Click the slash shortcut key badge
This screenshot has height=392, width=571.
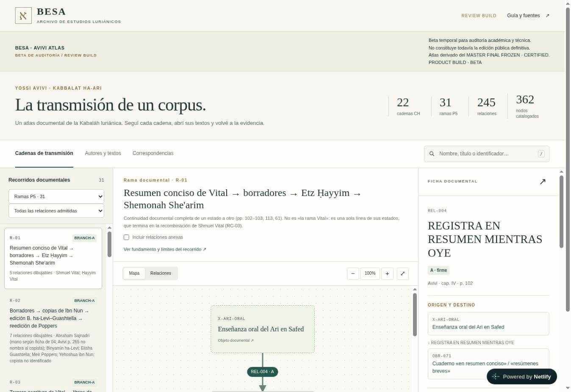point(541,154)
